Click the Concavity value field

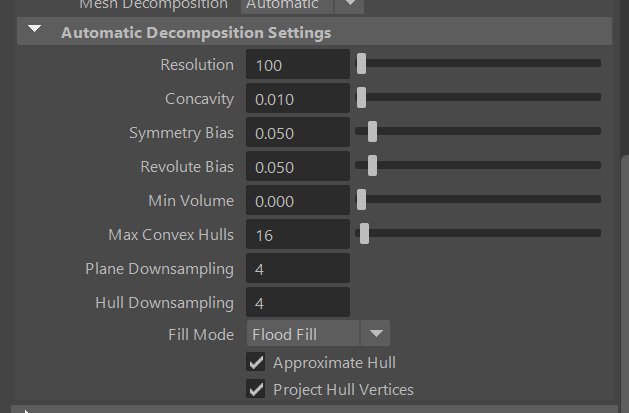(297, 99)
